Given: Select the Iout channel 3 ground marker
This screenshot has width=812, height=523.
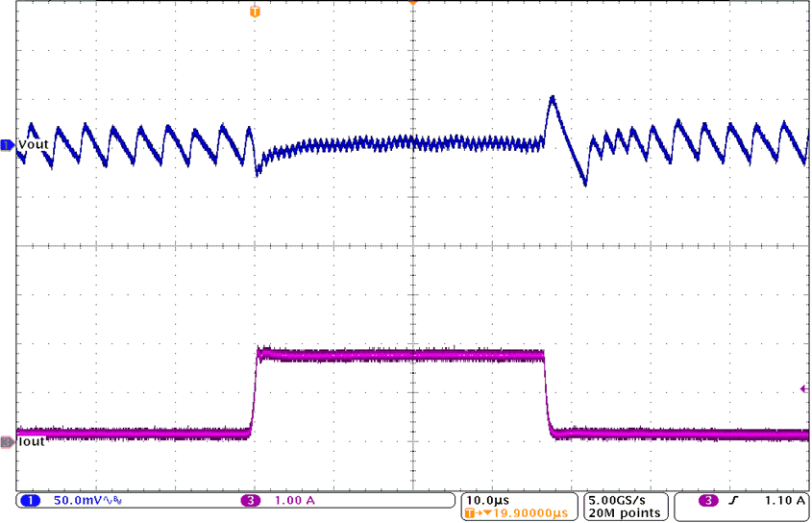Looking at the screenshot, I should pos(8,442).
